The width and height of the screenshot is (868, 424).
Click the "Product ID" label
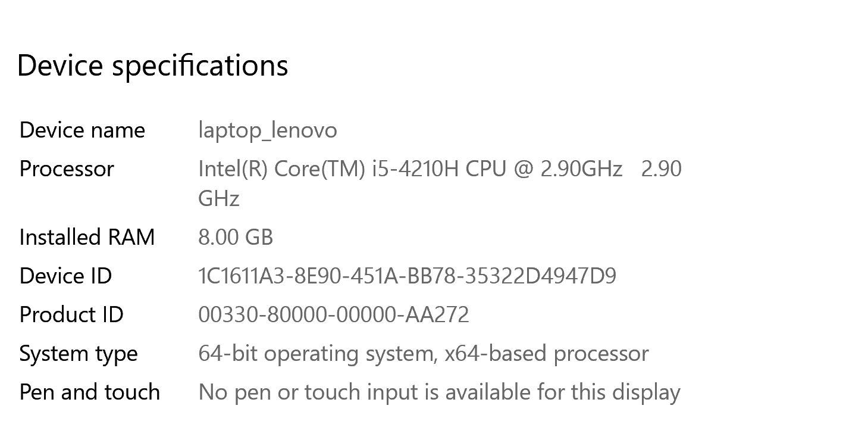71,314
